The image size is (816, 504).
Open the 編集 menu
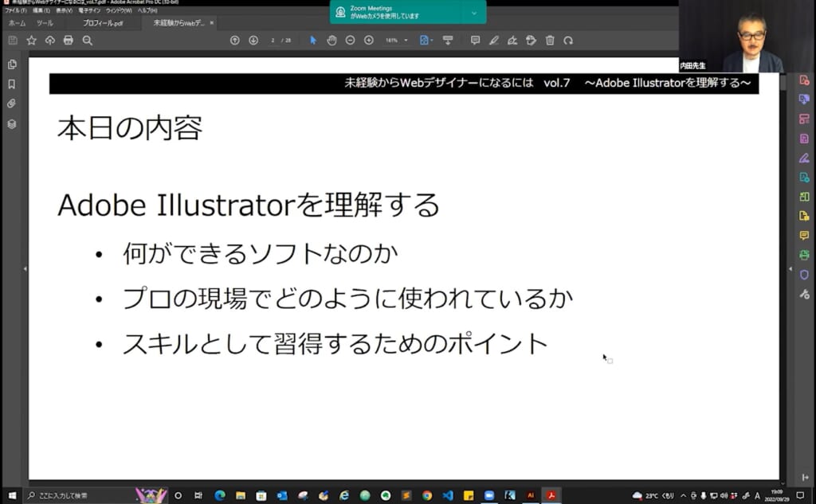tap(41, 10)
